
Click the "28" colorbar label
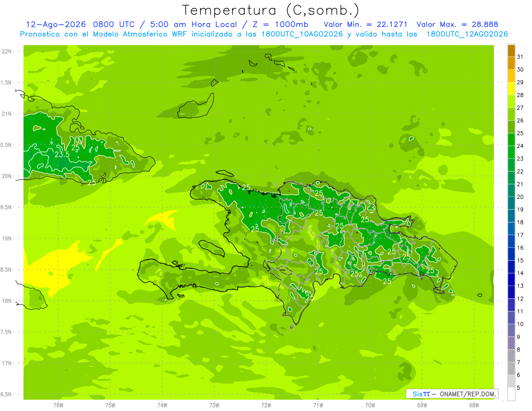tap(520, 95)
